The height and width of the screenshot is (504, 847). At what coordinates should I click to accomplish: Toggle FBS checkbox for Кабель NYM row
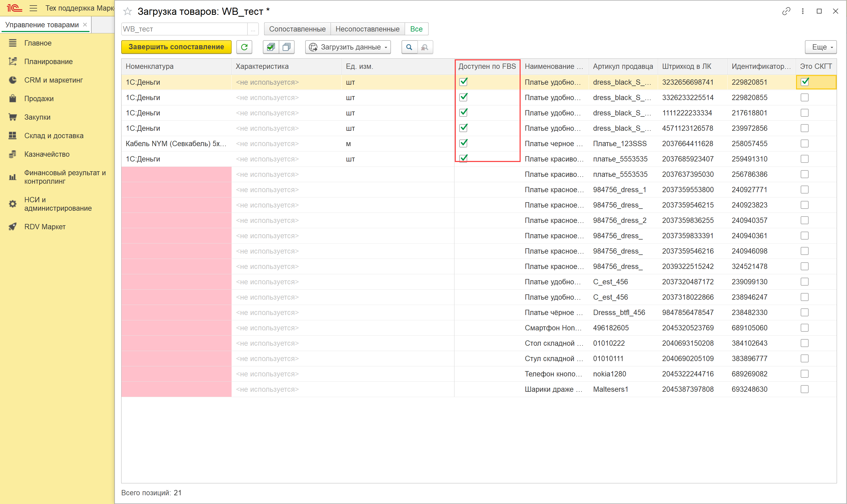coord(463,143)
